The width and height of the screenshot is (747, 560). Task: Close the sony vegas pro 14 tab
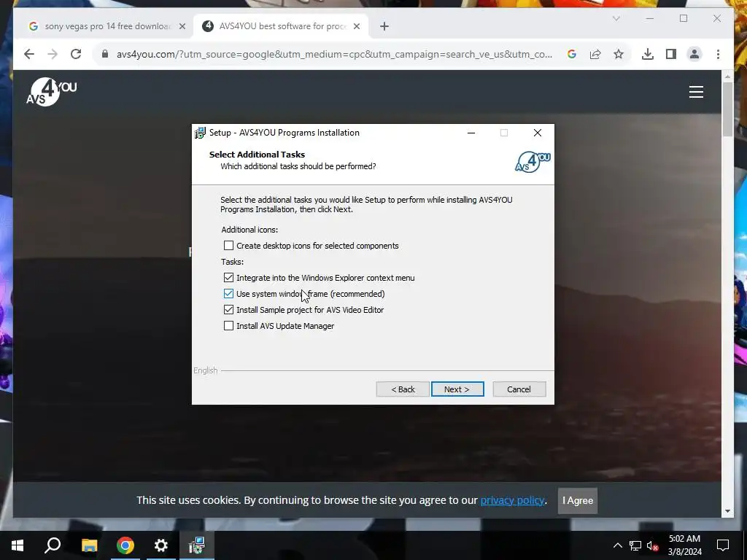182,26
